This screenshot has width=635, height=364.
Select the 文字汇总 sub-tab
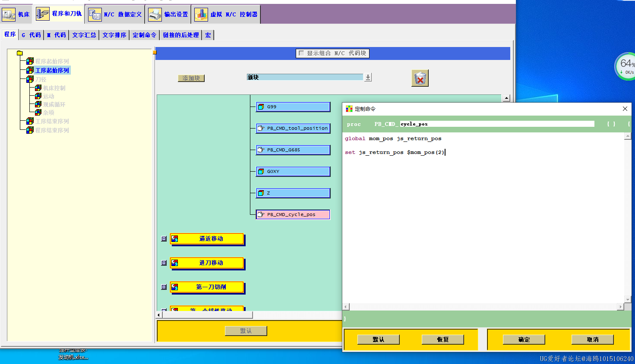(x=84, y=35)
